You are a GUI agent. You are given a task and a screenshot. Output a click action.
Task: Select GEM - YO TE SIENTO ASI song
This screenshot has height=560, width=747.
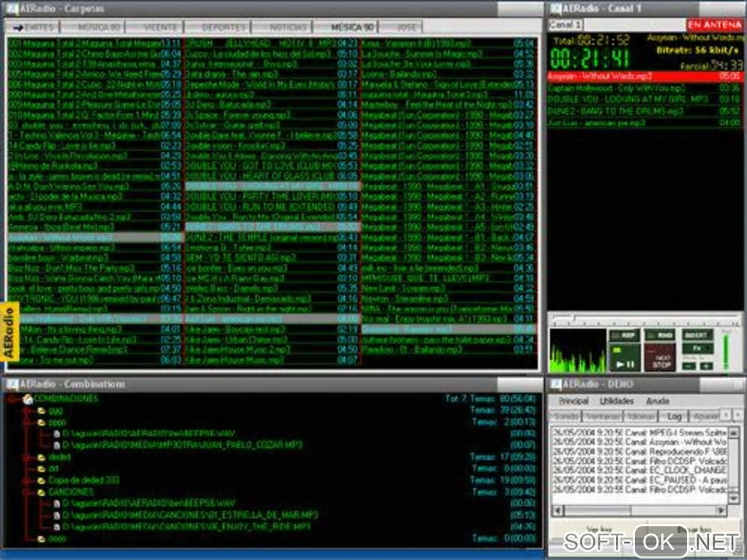(272, 258)
